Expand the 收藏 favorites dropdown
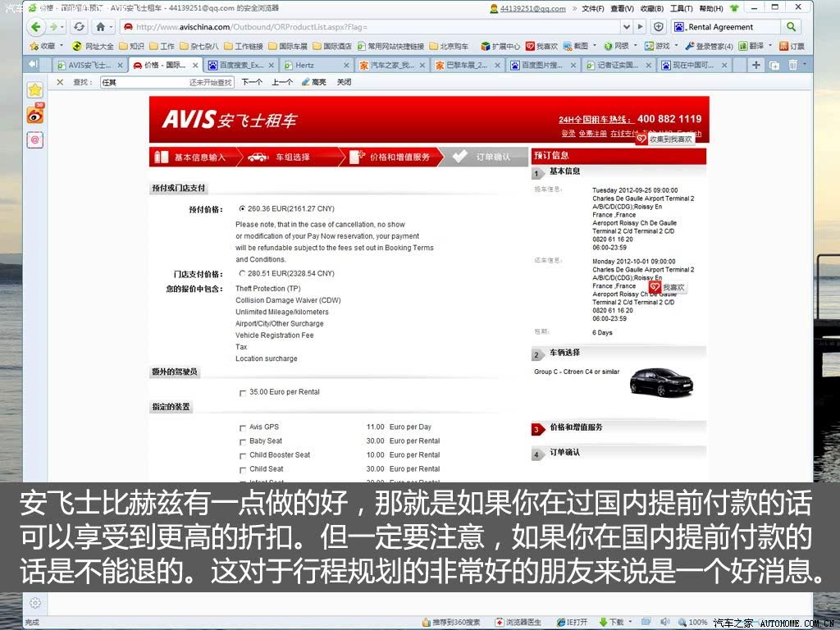Viewport: 840px width, 630px height. pyautogui.click(x=61, y=46)
